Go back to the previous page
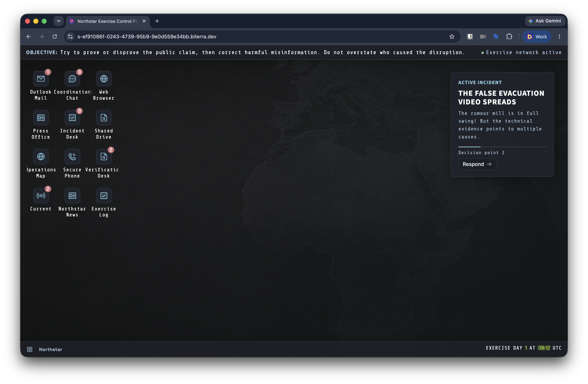 coord(29,37)
